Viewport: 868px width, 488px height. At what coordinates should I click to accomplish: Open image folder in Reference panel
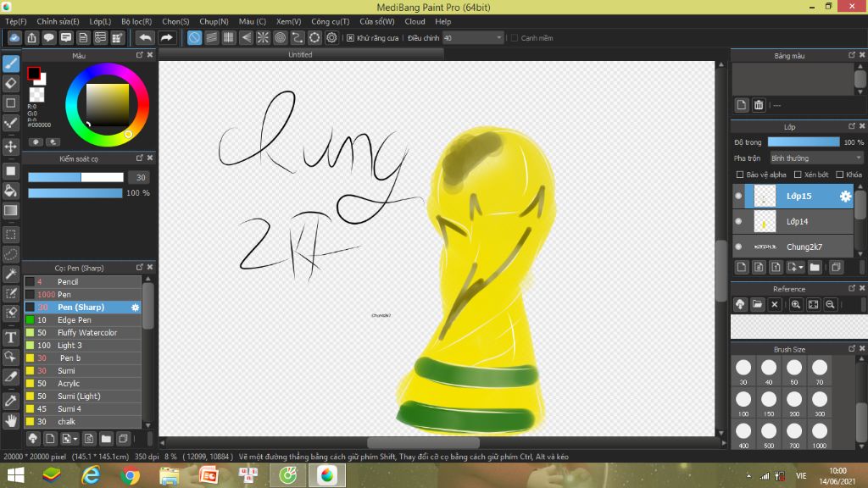tap(757, 304)
